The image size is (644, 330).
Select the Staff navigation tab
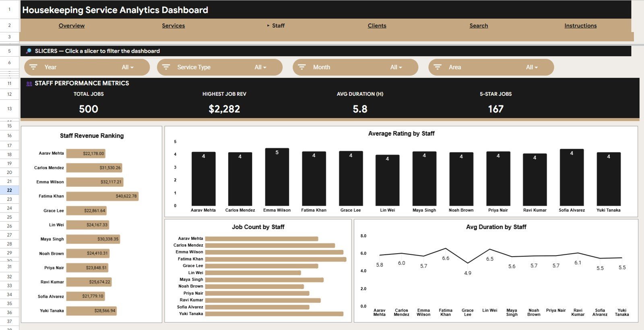tap(278, 25)
